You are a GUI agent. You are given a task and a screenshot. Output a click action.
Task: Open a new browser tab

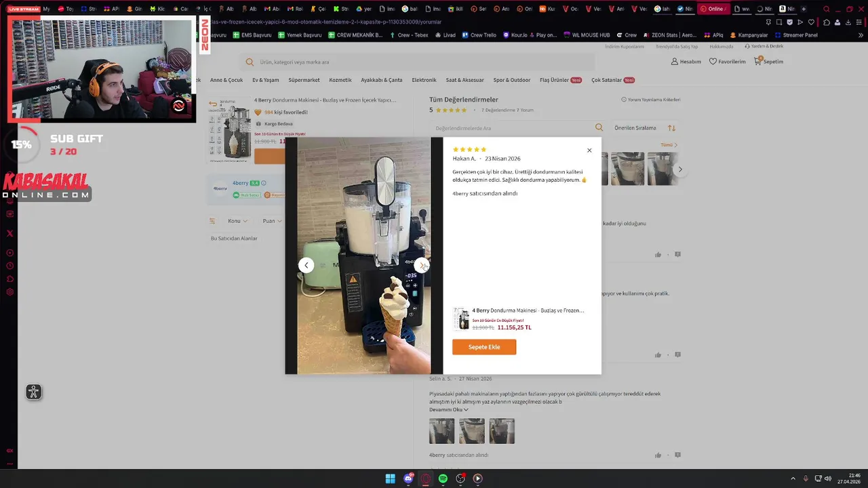pyautogui.click(x=804, y=9)
